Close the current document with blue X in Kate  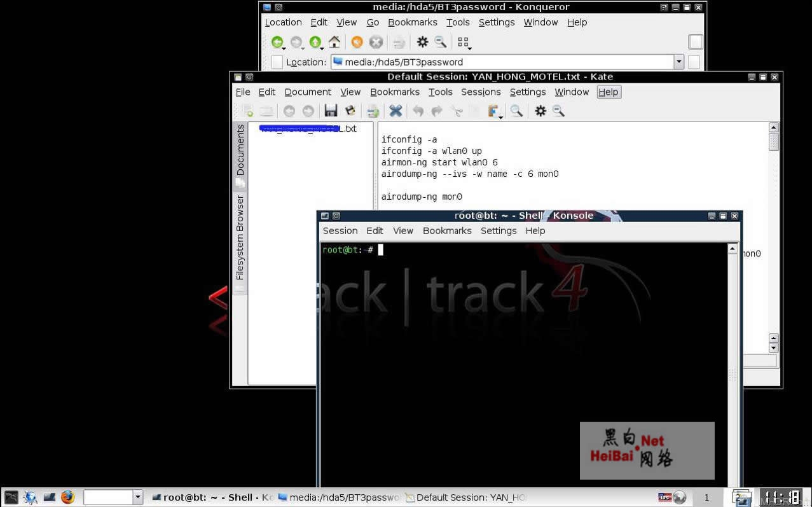[x=396, y=111]
